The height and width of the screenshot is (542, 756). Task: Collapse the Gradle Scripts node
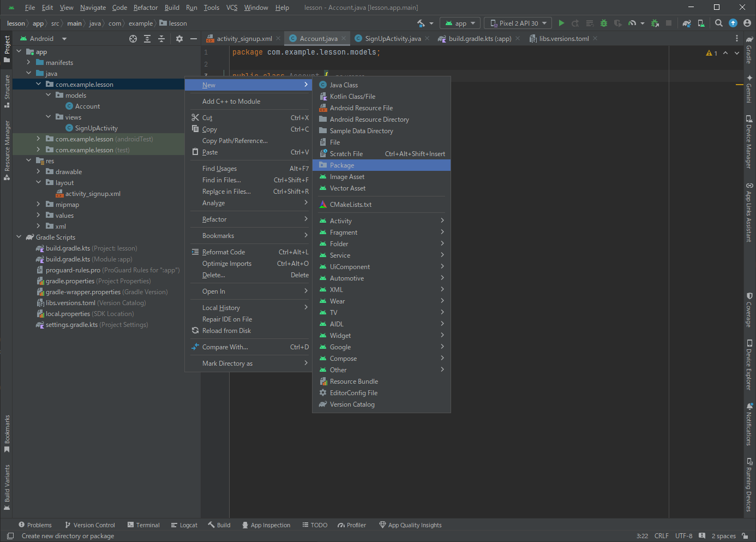coord(19,237)
